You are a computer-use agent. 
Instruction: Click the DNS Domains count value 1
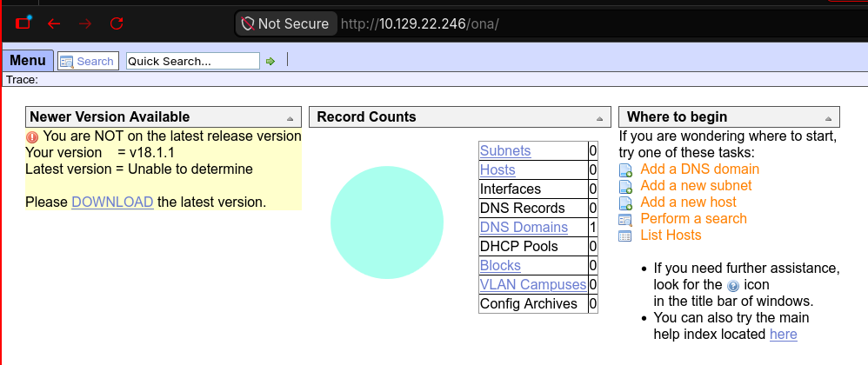click(593, 228)
